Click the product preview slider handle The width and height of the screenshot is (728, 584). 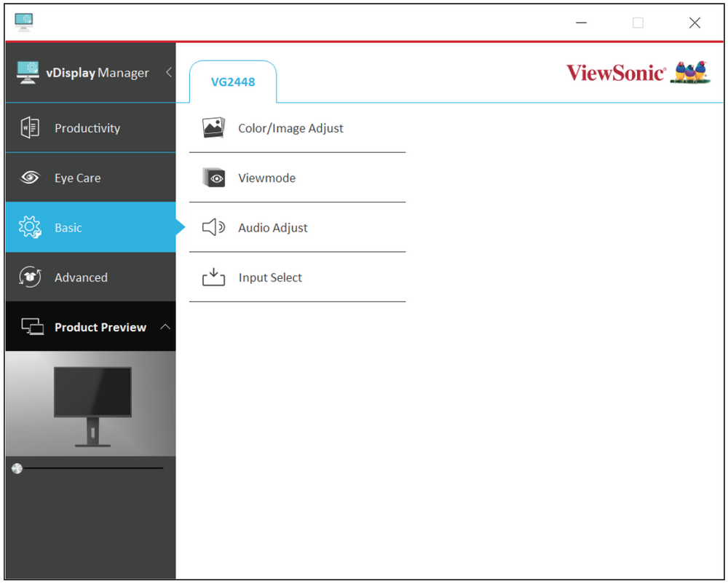17,468
